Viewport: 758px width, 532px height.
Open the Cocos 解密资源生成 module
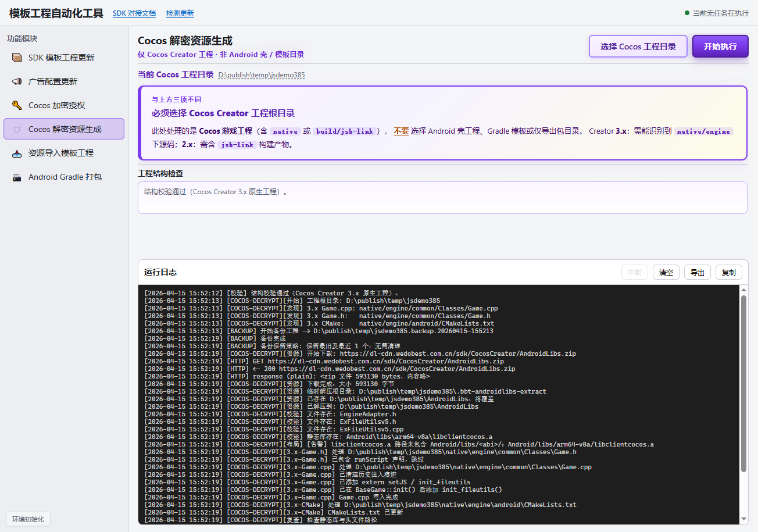tap(64, 129)
